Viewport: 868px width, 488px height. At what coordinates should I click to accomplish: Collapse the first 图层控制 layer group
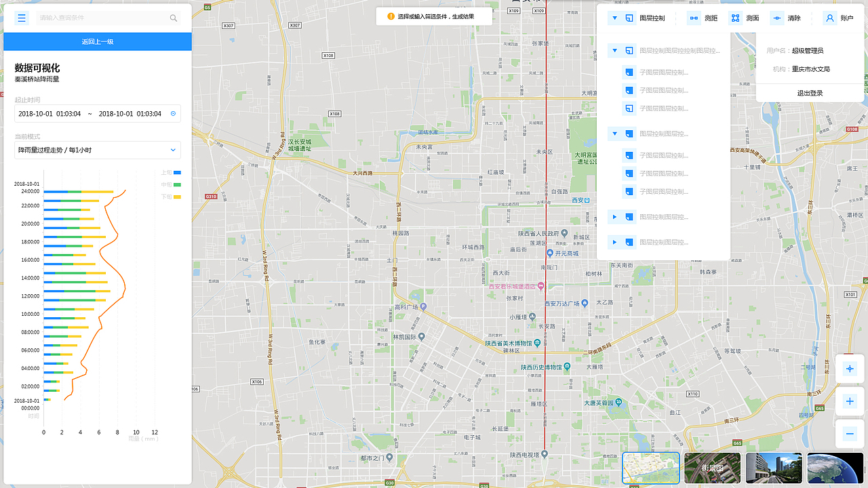[615, 50]
